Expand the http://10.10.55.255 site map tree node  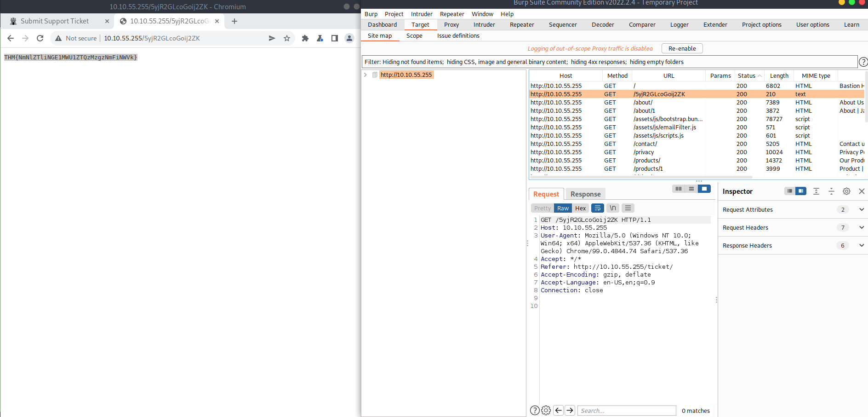365,75
